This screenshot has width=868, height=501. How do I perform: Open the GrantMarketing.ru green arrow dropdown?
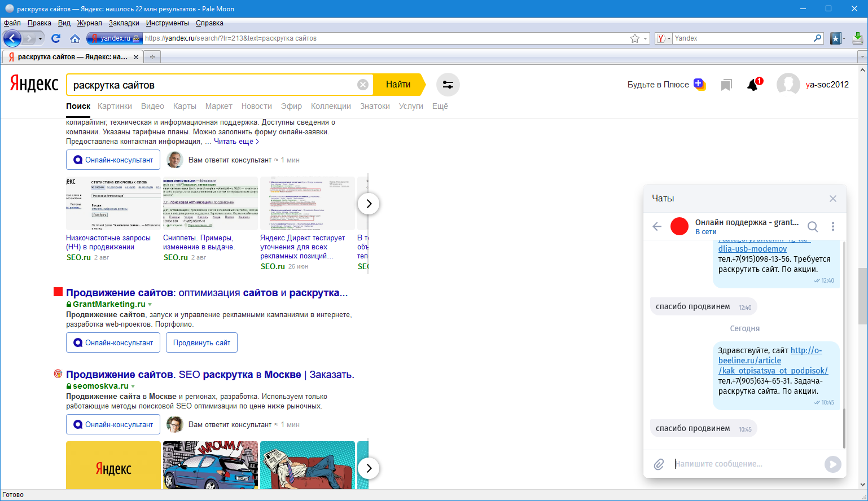(x=150, y=305)
